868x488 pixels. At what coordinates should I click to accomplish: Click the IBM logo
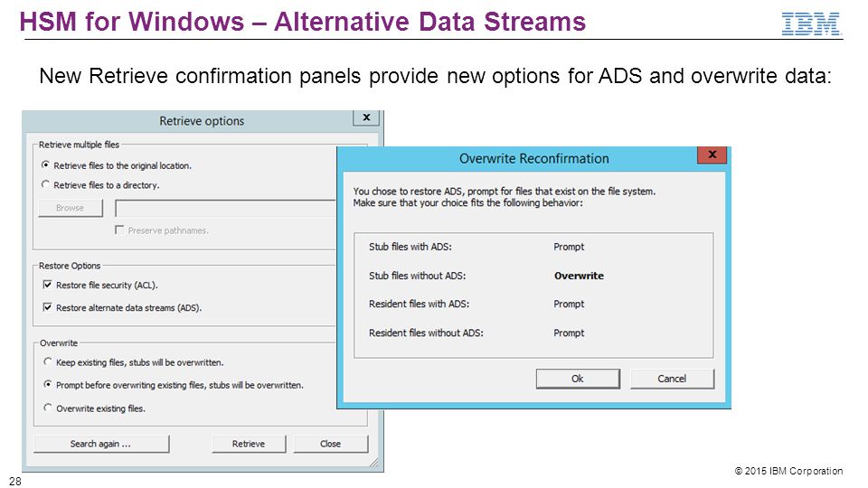(x=811, y=24)
